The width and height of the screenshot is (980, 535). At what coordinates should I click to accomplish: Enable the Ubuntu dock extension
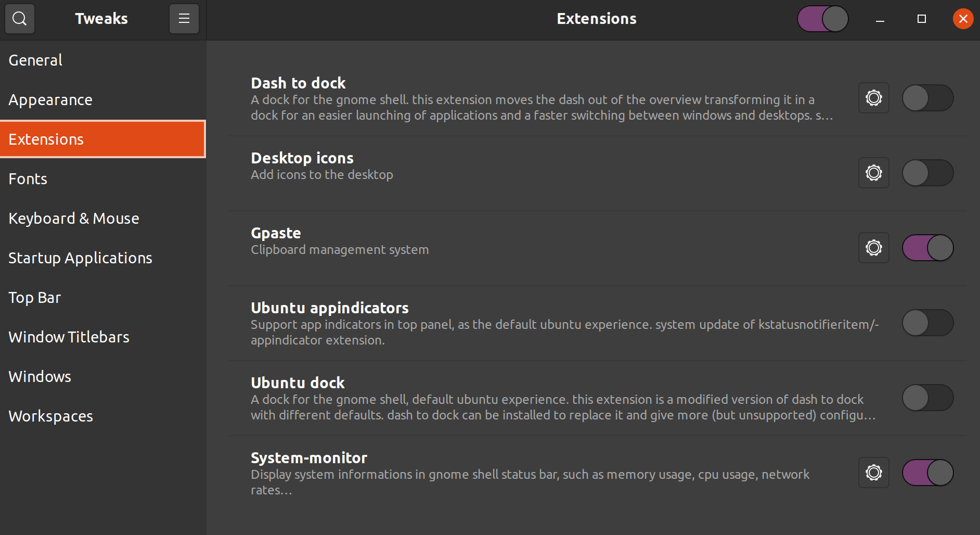(928, 398)
